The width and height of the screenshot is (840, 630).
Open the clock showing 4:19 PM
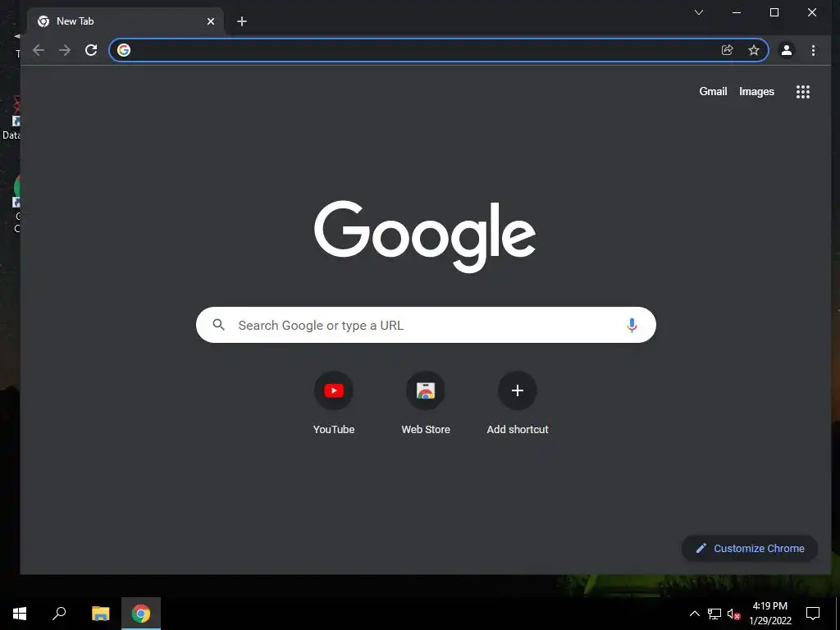click(x=769, y=614)
